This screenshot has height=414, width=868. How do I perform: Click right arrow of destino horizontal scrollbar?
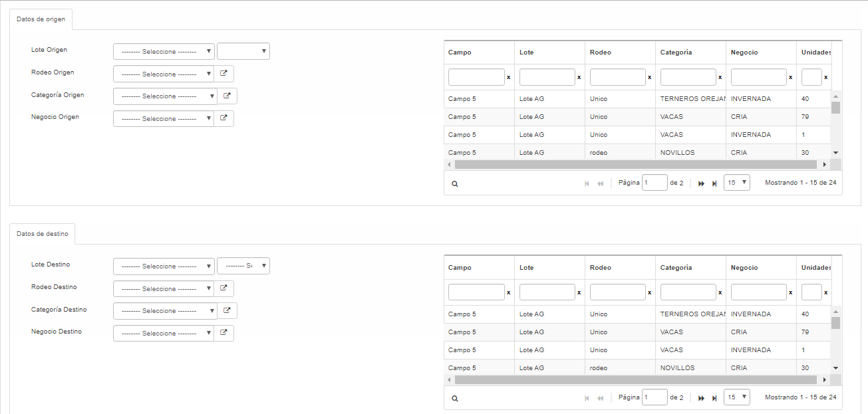pyautogui.click(x=825, y=379)
